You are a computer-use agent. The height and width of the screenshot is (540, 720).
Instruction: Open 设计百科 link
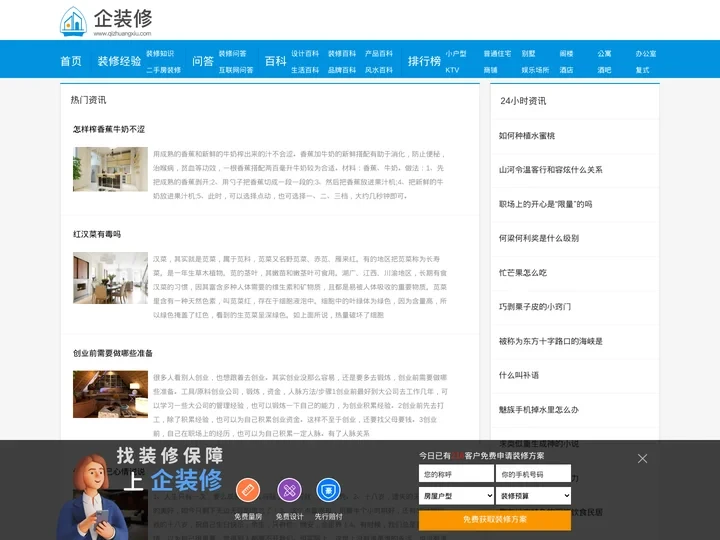[305, 53]
